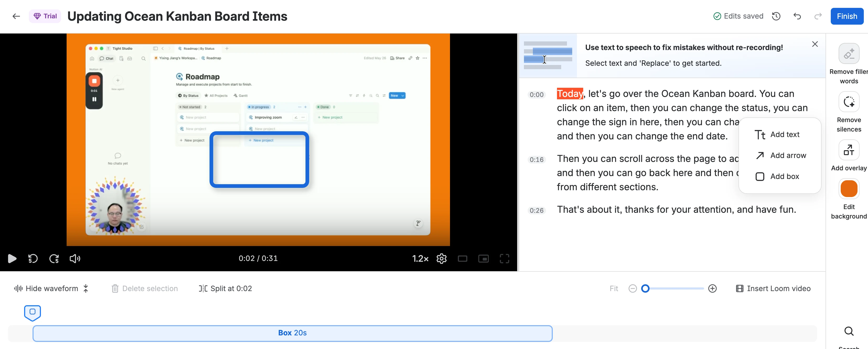The width and height of the screenshot is (868, 349).
Task: Zoom in timeline with plus icon
Action: [712, 288]
